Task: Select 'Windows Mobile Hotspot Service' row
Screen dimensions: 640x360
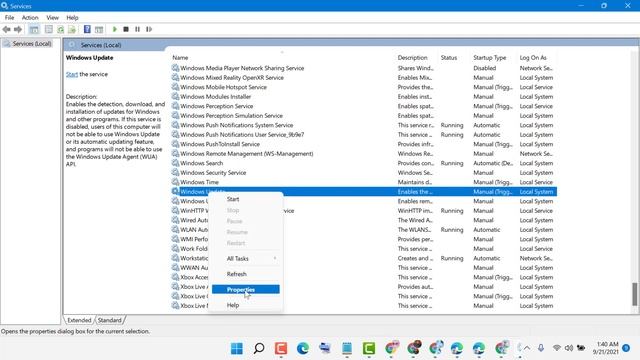Action: coord(363,87)
